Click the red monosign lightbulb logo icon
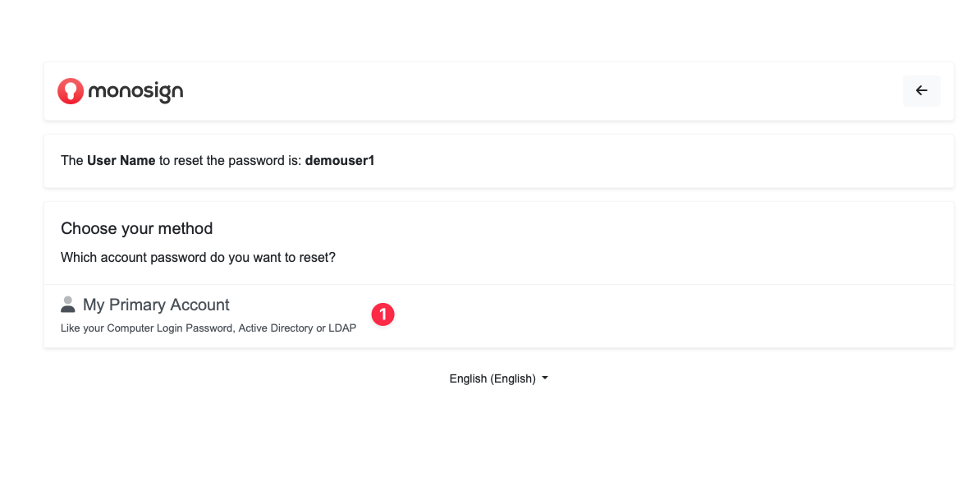Screen dimensions: 980x477 point(71,91)
